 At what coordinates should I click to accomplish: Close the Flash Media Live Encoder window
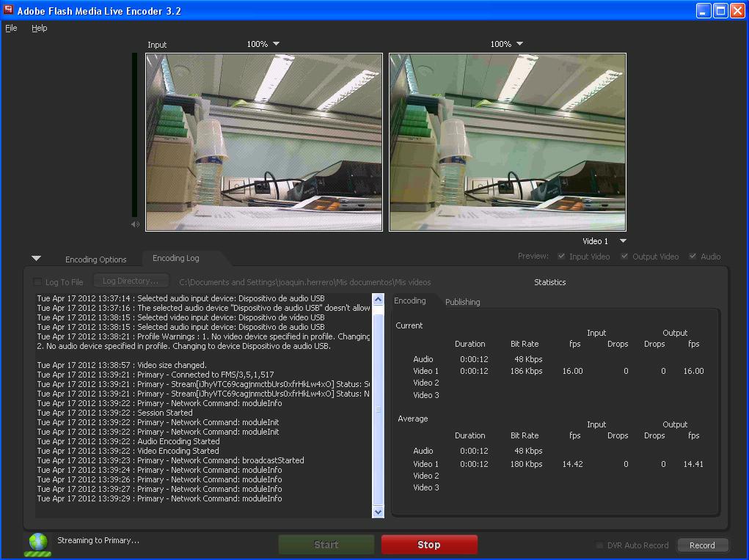pos(737,10)
